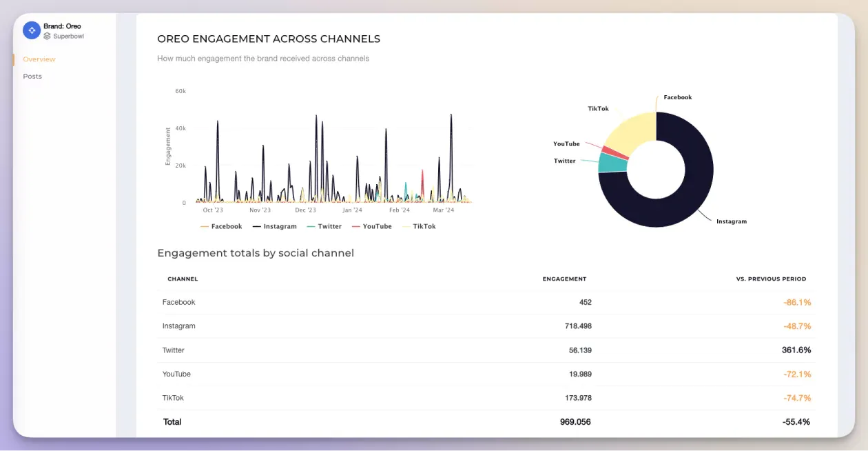The image size is (868, 451).
Task: Select the YouTube table row name
Action: pyautogui.click(x=176, y=374)
